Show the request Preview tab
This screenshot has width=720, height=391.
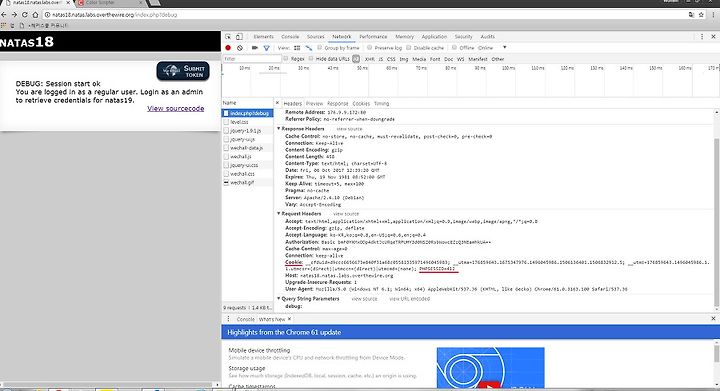[x=315, y=104]
